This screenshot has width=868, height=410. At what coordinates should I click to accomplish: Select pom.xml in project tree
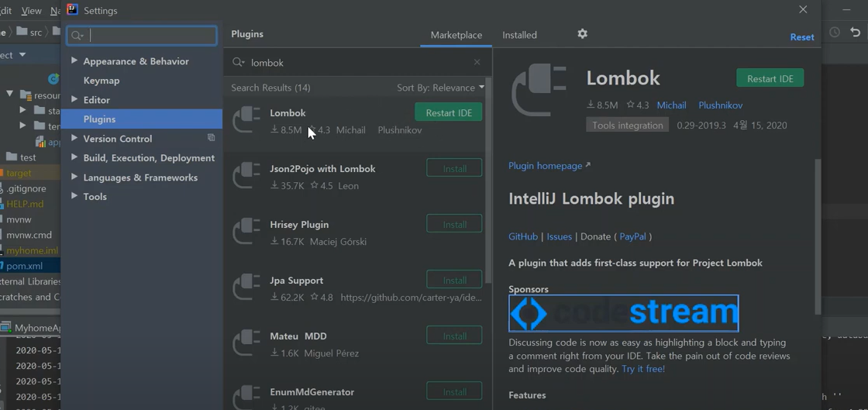(24, 266)
